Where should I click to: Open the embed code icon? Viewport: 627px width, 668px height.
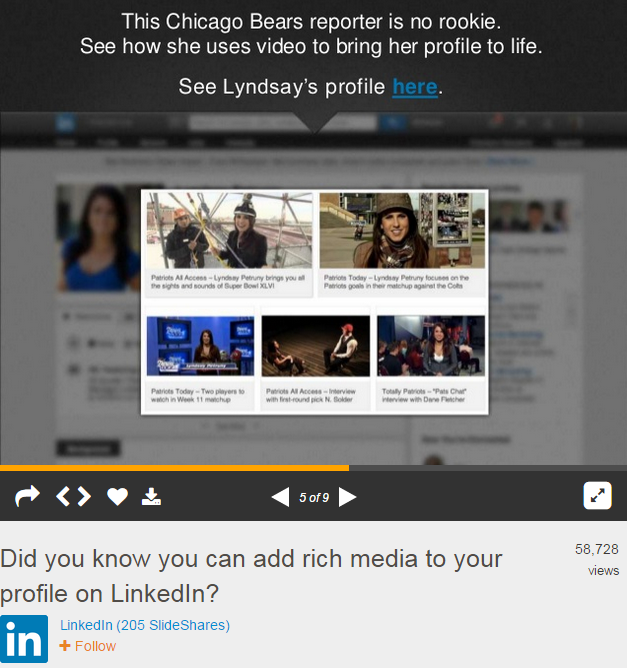tap(73, 496)
